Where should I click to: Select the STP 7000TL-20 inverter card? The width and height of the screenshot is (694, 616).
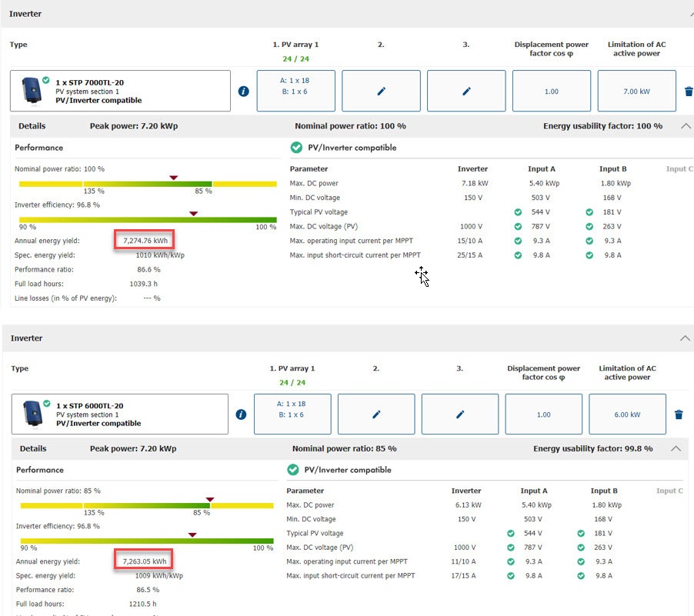click(121, 91)
